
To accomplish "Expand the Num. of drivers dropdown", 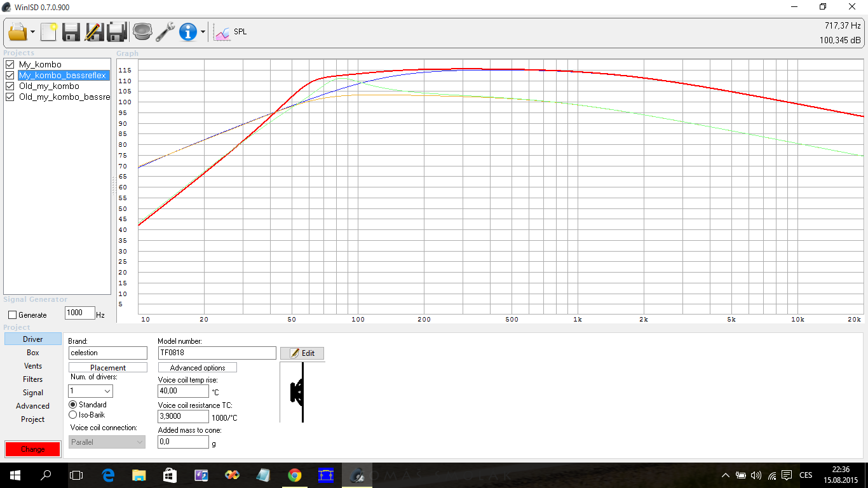I will point(107,391).
